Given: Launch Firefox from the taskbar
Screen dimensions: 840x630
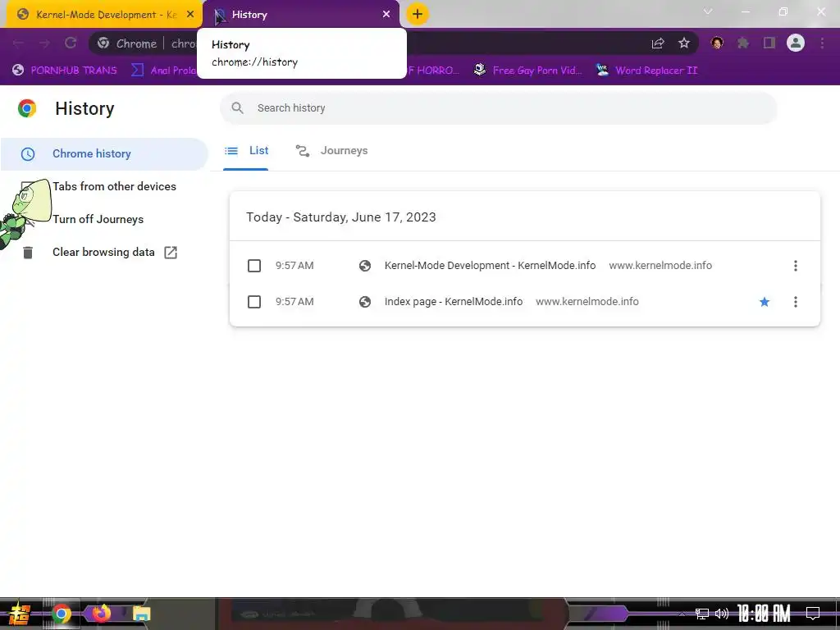Looking at the screenshot, I should click(x=101, y=613).
